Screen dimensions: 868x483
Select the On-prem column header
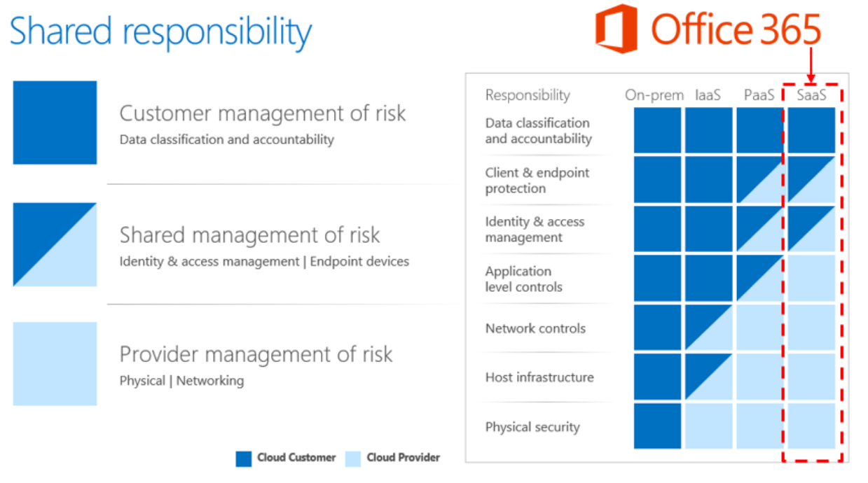pyautogui.click(x=654, y=95)
